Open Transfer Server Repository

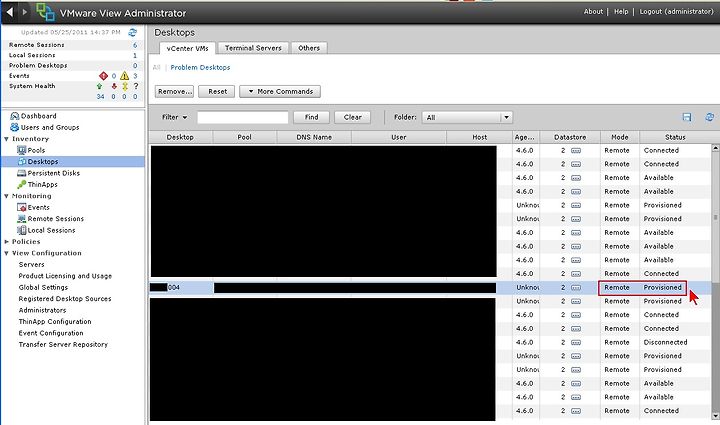pyautogui.click(x=63, y=344)
